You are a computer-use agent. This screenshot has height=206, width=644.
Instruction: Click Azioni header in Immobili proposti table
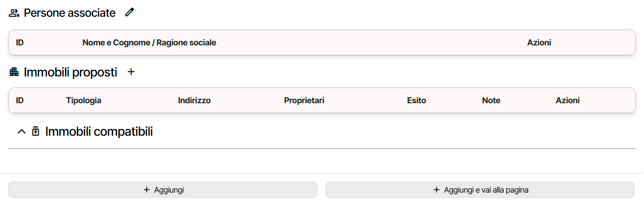(x=567, y=100)
